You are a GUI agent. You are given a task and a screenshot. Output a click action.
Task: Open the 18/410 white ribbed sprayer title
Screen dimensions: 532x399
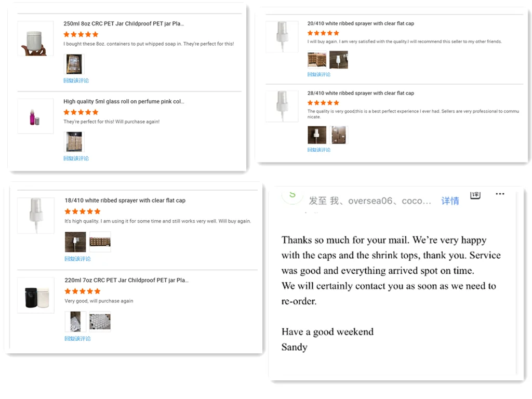125,201
